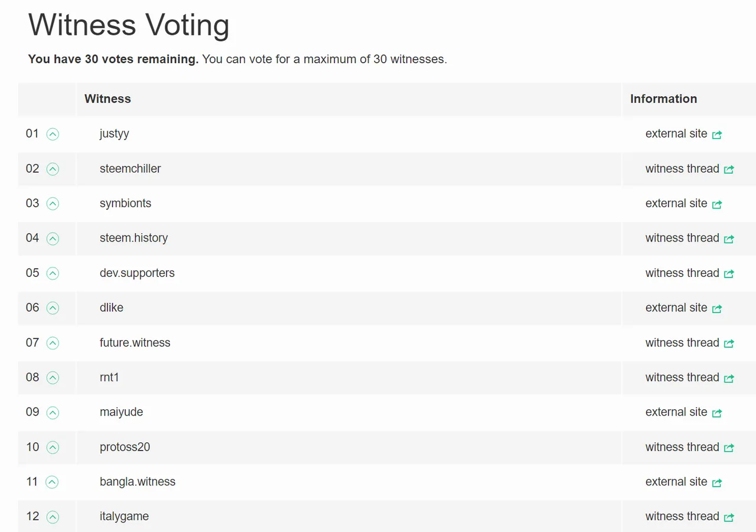
Task: Click the share icon for bangla.witness external site
Action: tap(717, 482)
